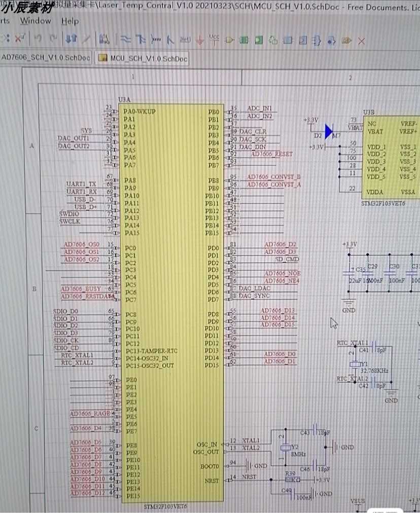The image size is (420, 513).
Task: Select the R39 resistor symbol
Action: point(293,480)
